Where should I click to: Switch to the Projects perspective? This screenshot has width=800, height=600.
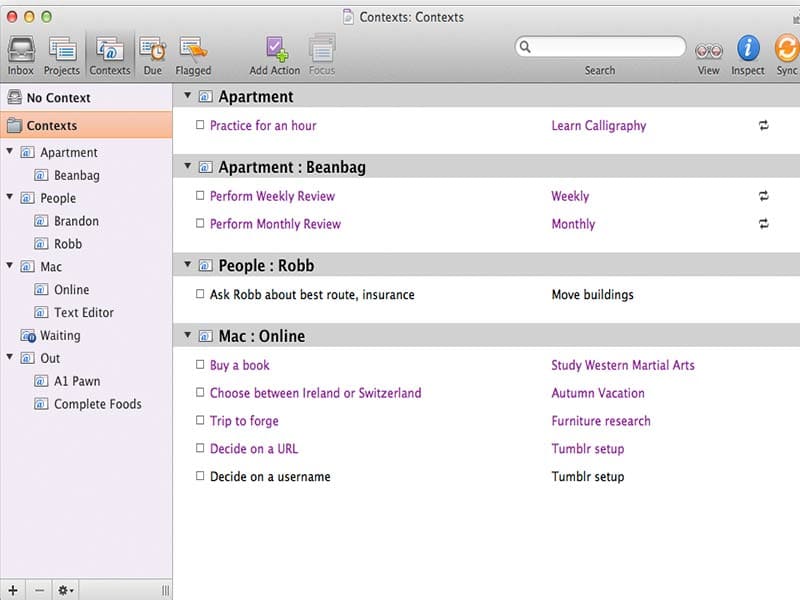coord(61,50)
